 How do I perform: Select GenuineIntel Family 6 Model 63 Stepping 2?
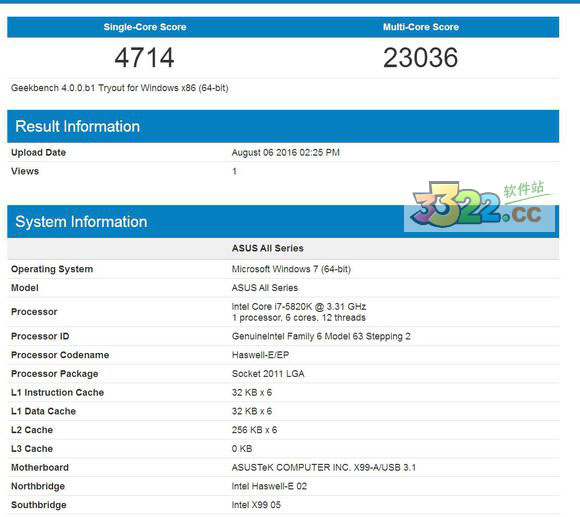[x=321, y=336]
